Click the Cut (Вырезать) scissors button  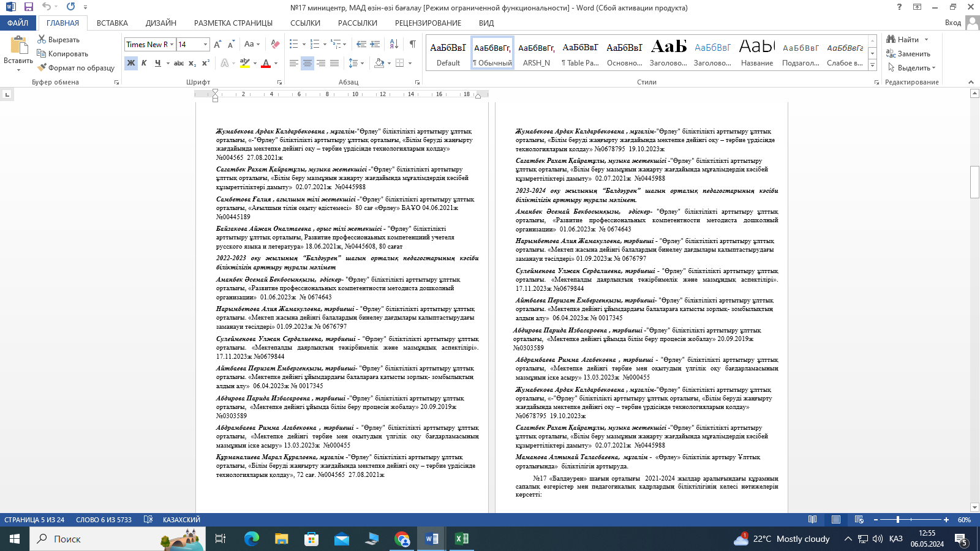[x=58, y=39]
